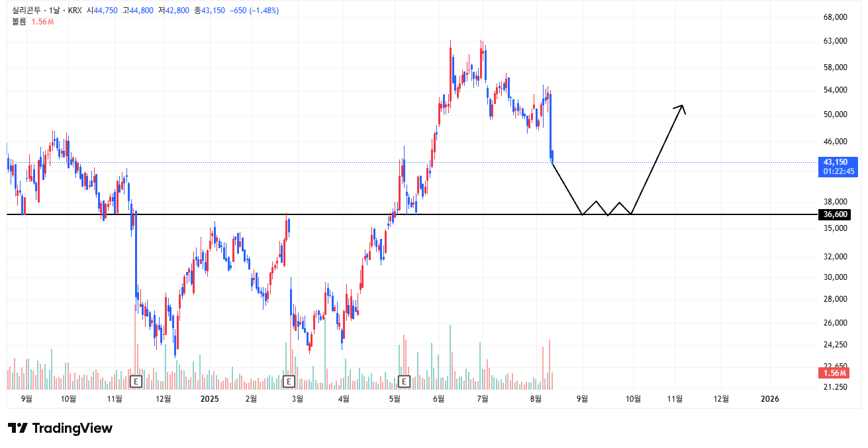
Task: Select the 36,600 horizontal line price tag
Action: pyautogui.click(x=834, y=214)
